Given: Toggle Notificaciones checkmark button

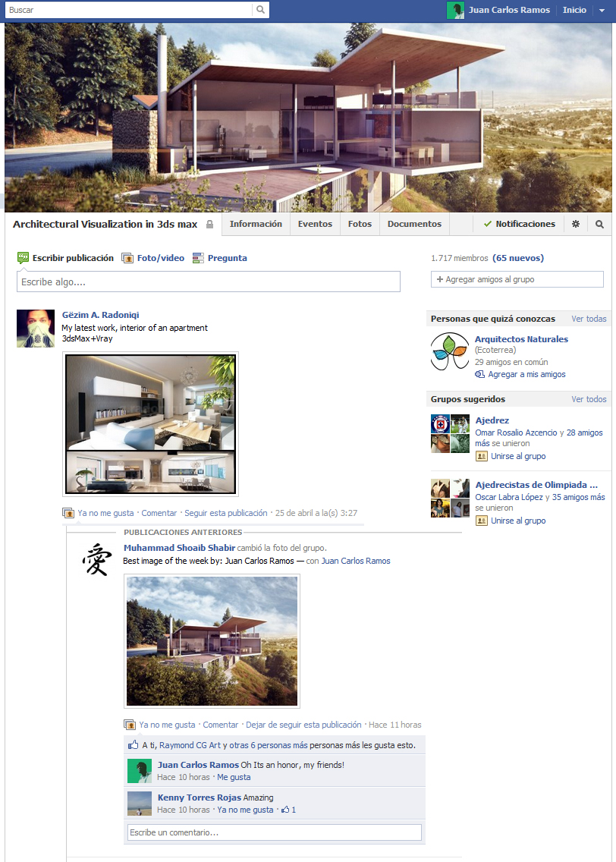Looking at the screenshot, I should click(520, 224).
